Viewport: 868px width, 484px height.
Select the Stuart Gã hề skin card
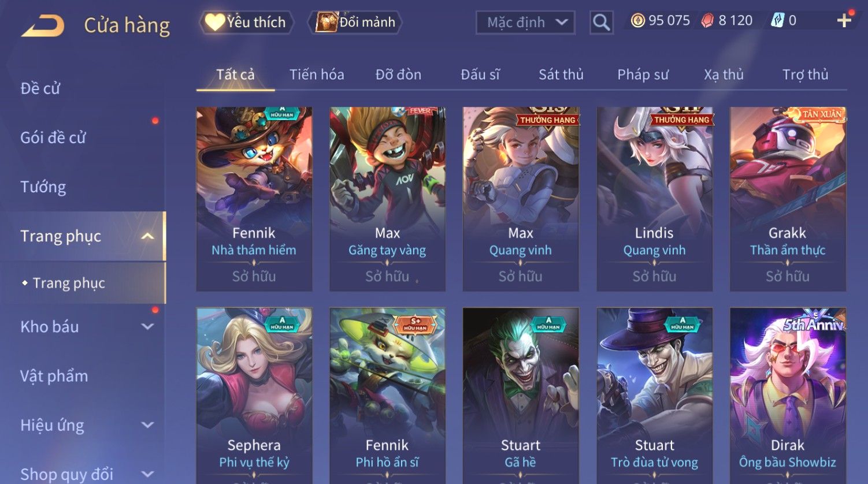tap(521, 396)
